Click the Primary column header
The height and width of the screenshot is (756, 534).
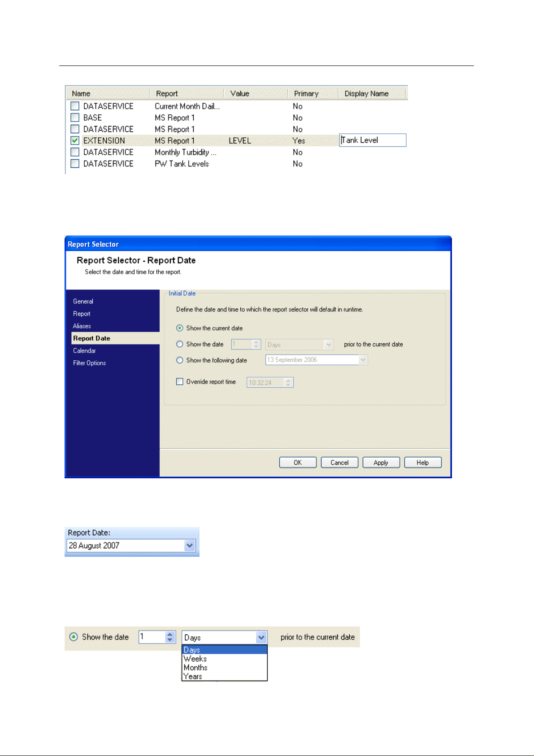(x=313, y=93)
